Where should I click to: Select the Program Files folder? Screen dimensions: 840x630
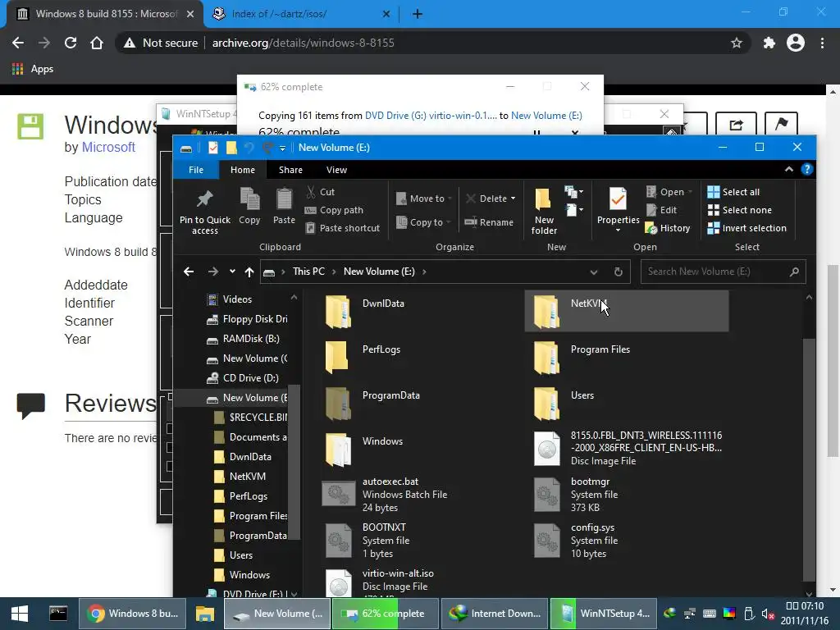(626, 357)
